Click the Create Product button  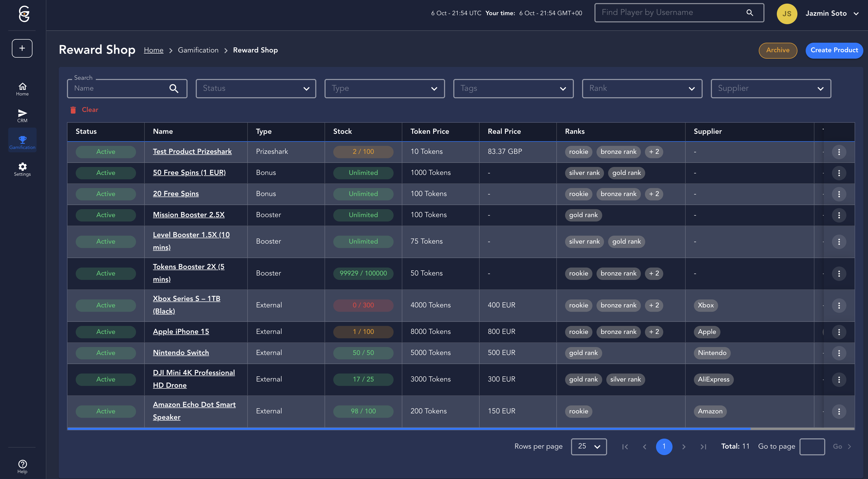coord(834,50)
